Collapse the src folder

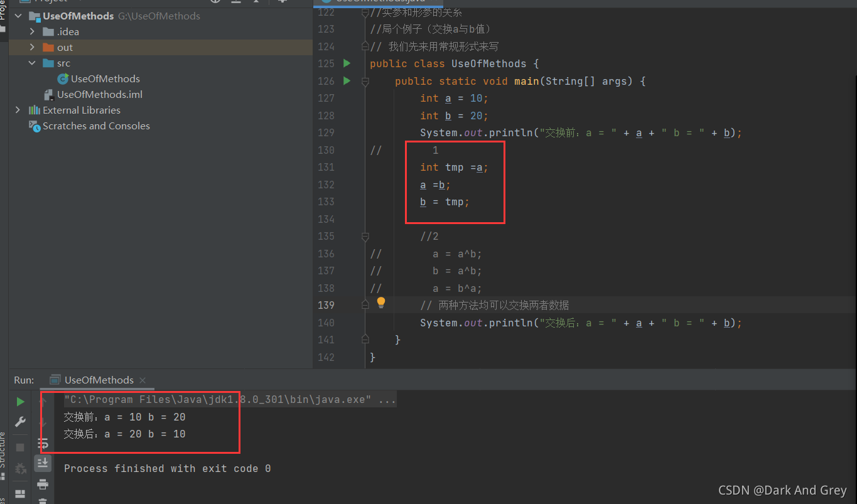[x=32, y=63]
